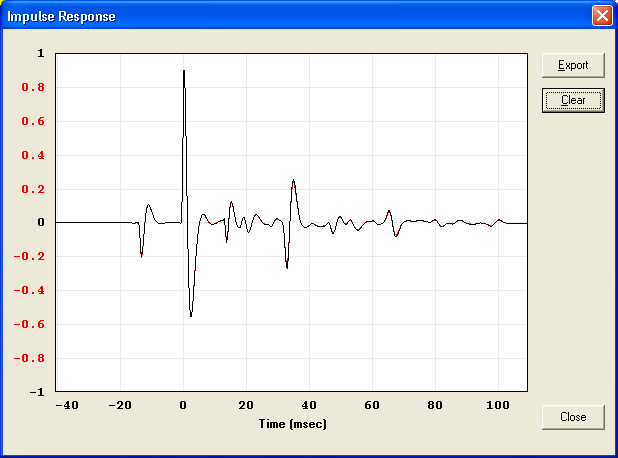Click the -0.2 value on the vertical axis
Screen dimensions: 618x458
pos(29,257)
